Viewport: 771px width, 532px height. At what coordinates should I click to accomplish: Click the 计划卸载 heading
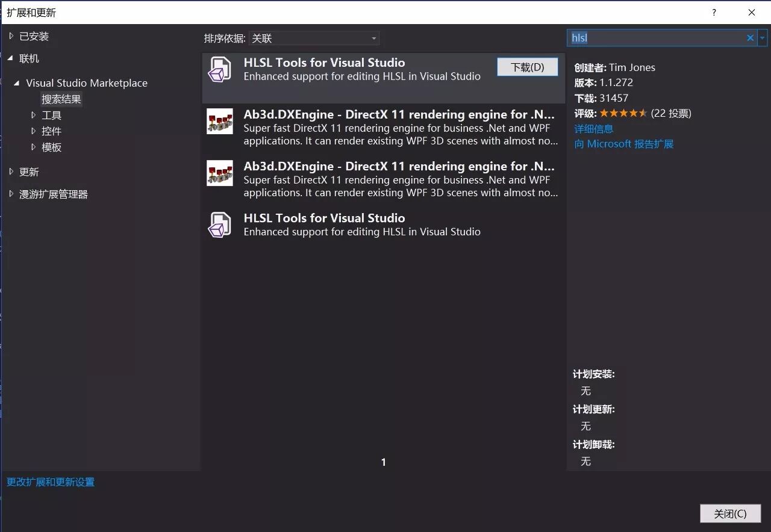(593, 445)
